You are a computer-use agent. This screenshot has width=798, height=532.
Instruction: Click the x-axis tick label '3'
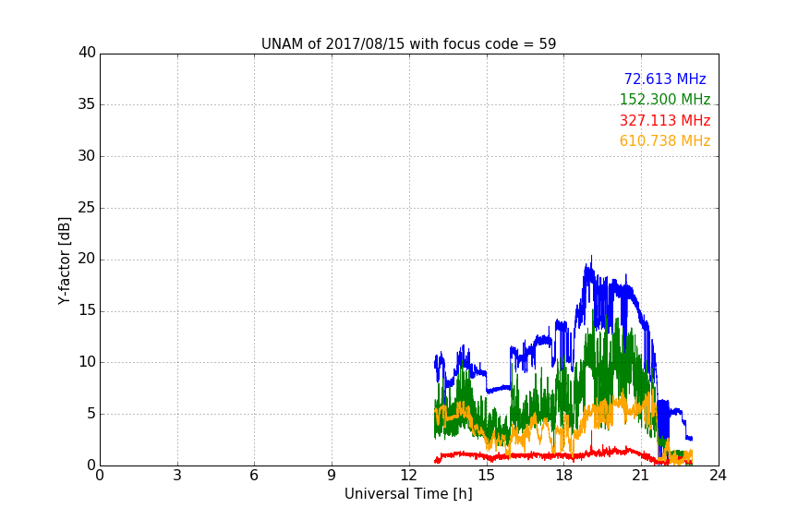(x=177, y=476)
